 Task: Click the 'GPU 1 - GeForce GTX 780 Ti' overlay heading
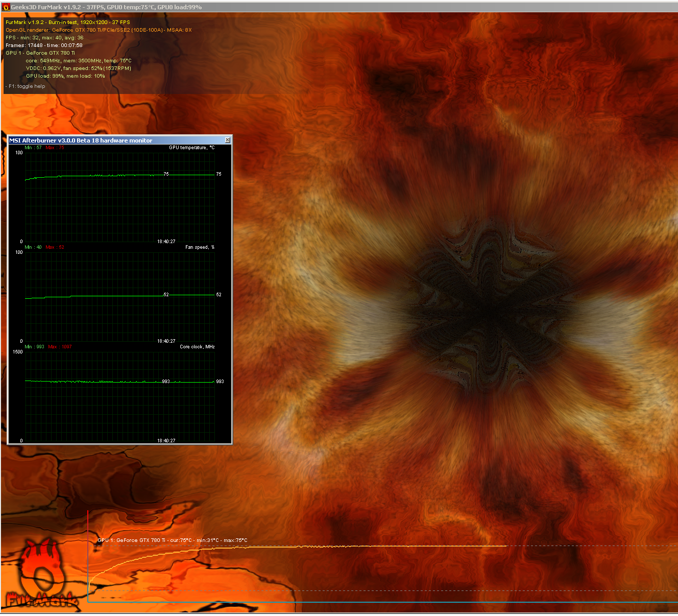[40, 53]
